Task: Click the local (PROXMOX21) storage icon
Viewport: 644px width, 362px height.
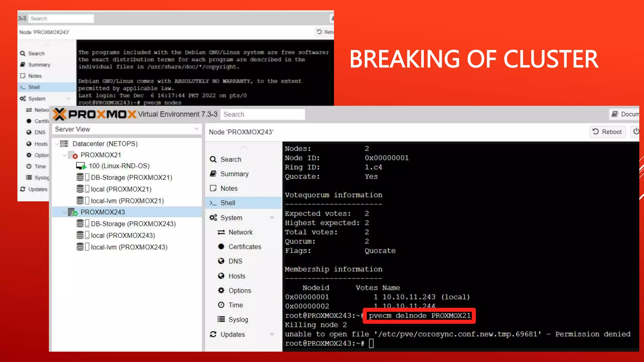Action: click(x=83, y=189)
